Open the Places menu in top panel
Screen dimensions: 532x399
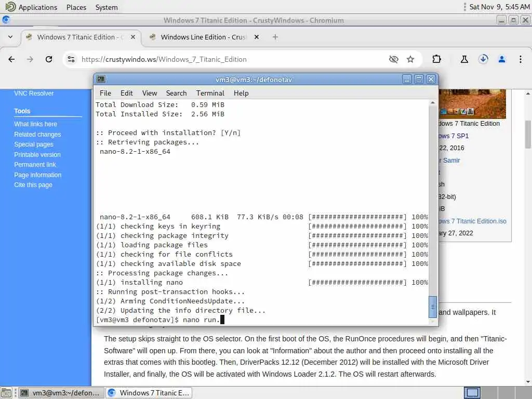(76, 7)
